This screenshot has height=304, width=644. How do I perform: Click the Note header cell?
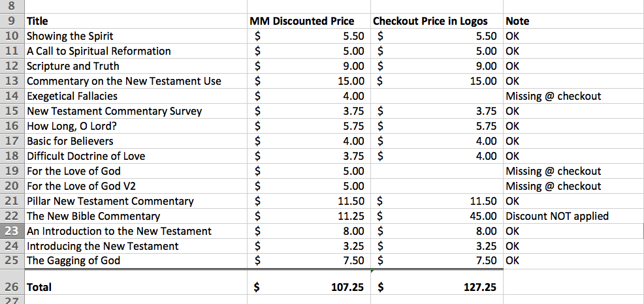[x=573, y=21]
